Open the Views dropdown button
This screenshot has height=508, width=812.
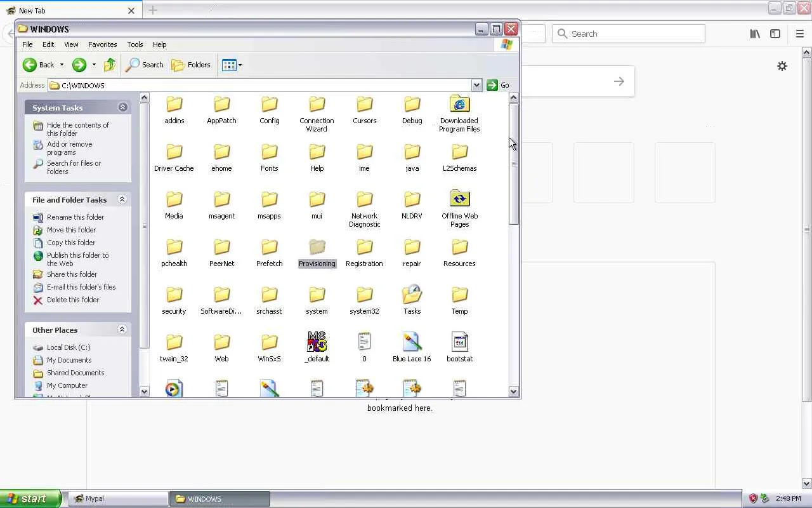(x=232, y=65)
